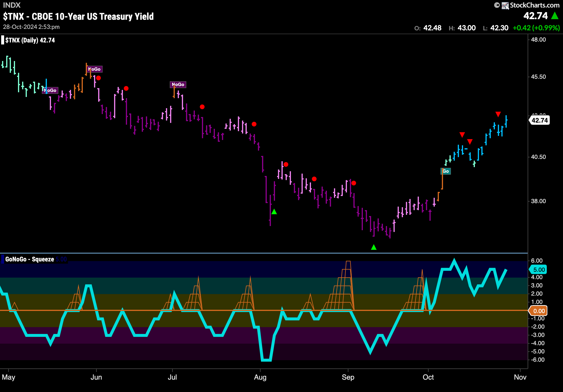The width and height of the screenshot is (563, 392).
Task: Click the green up triangle in mid September
Action: [374, 247]
